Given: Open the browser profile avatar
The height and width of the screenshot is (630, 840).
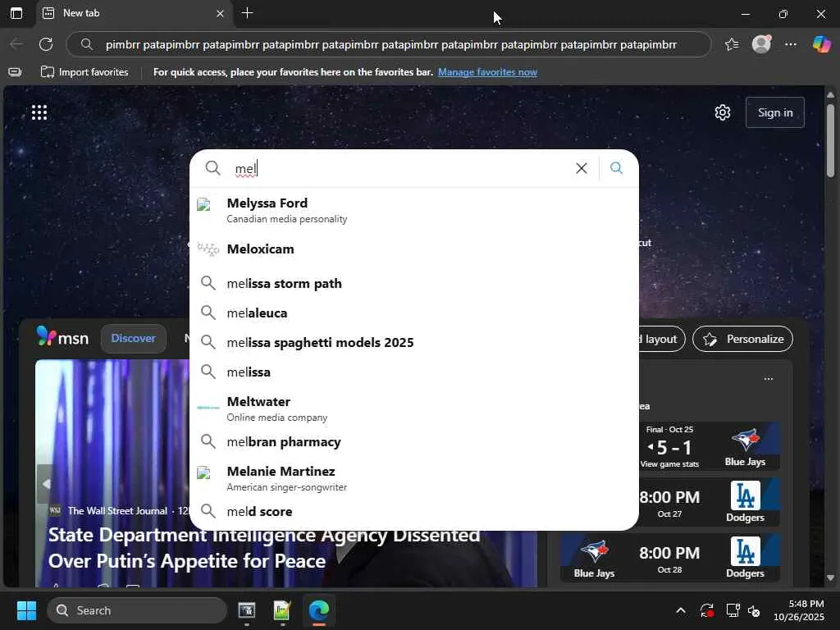Looking at the screenshot, I should point(761,44).
